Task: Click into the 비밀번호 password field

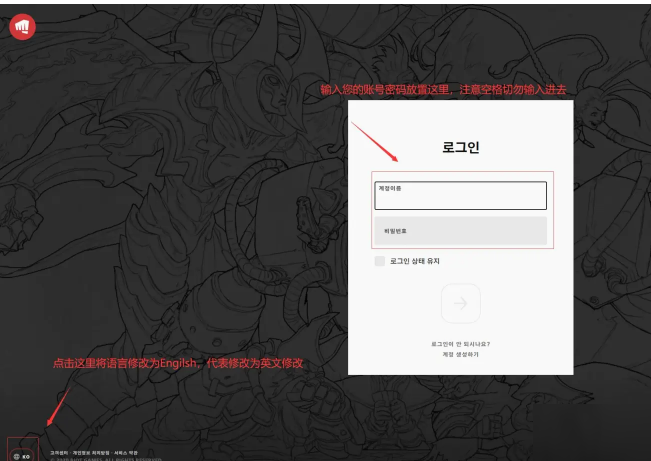Action: click(x=460, y=231)
